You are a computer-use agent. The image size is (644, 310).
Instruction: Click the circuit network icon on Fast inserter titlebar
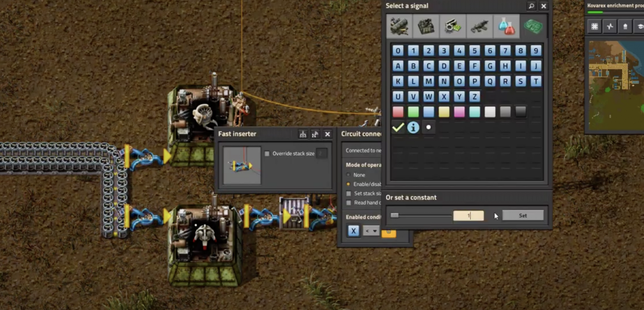click(x=303, y=134)
